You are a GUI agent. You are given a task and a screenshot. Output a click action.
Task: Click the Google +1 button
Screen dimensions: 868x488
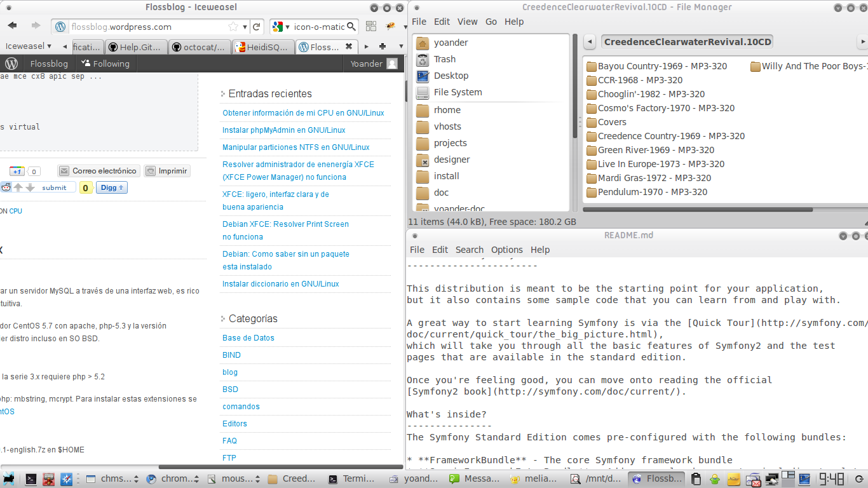(17, 171)
